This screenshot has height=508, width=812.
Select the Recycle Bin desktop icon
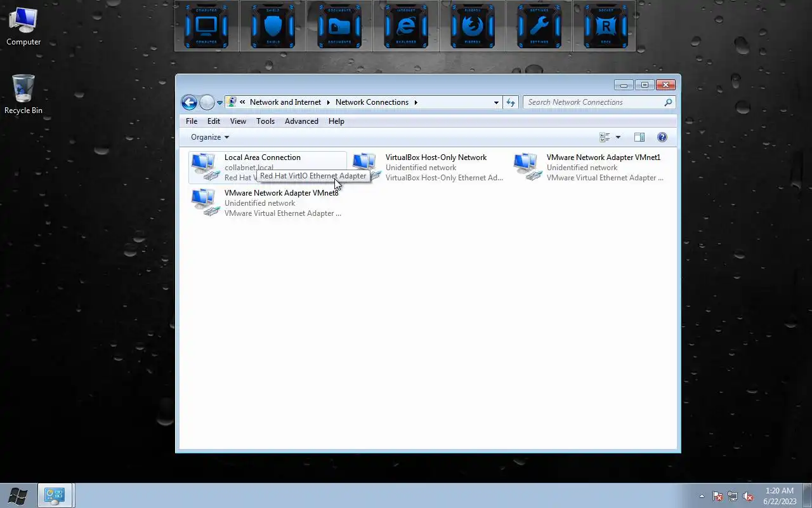tap(23, 95)
